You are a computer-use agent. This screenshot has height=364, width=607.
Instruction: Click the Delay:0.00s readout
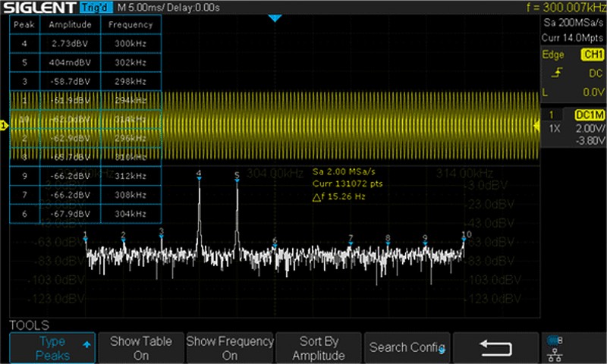click(193, 8)
